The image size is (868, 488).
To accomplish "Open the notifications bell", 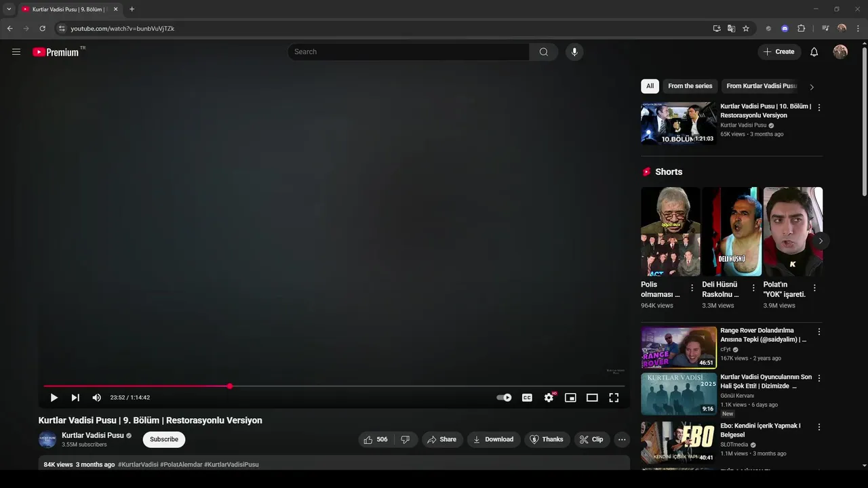I will pos(814,52).
